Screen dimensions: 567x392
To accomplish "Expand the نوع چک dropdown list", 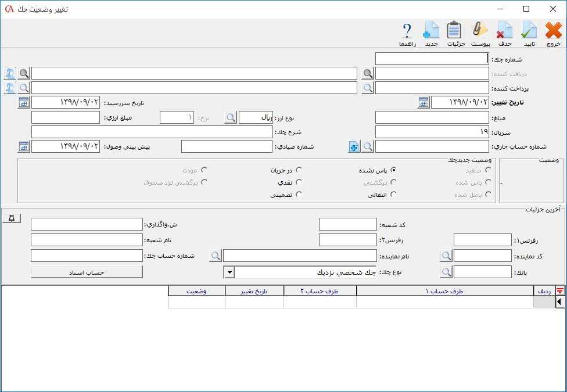I will (x=229, y=272).
